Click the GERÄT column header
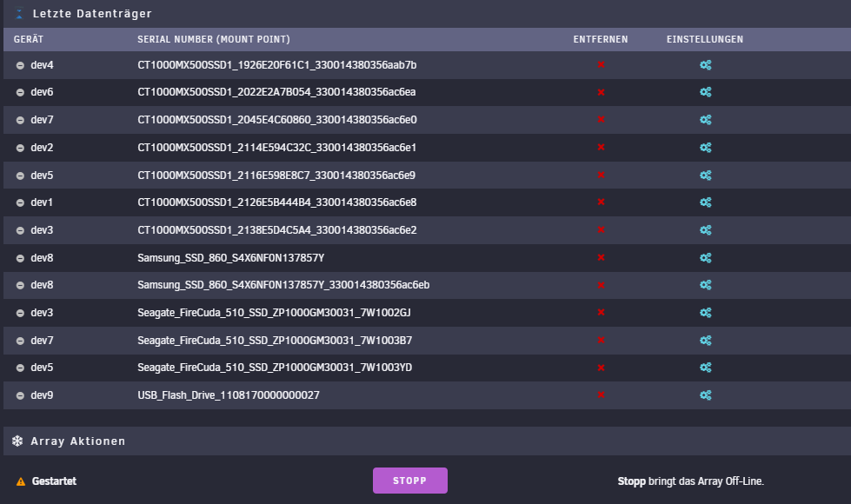 [28, 39]
